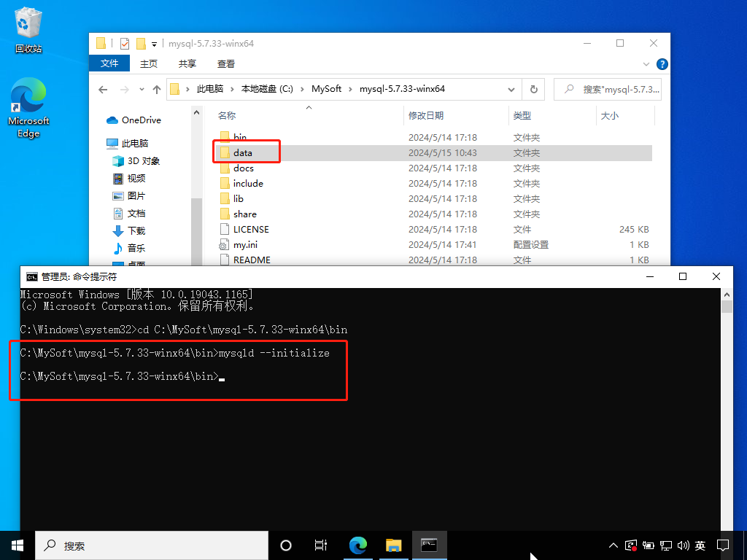747x560 pixels.
Task: Click the Cortana circle on taskbar
Action: click(x=286, y=545)
